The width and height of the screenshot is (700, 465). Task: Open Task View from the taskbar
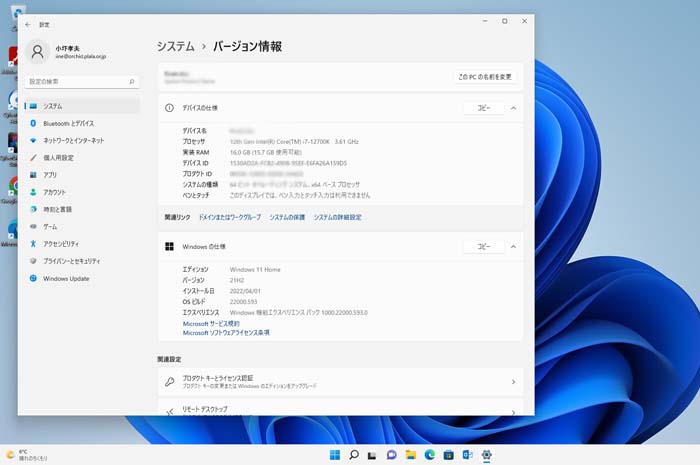click(x=372, y=455)
